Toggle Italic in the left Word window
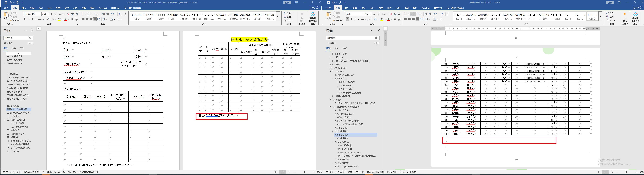This screenshot has width=644, height=175. [x=29, y=19]
